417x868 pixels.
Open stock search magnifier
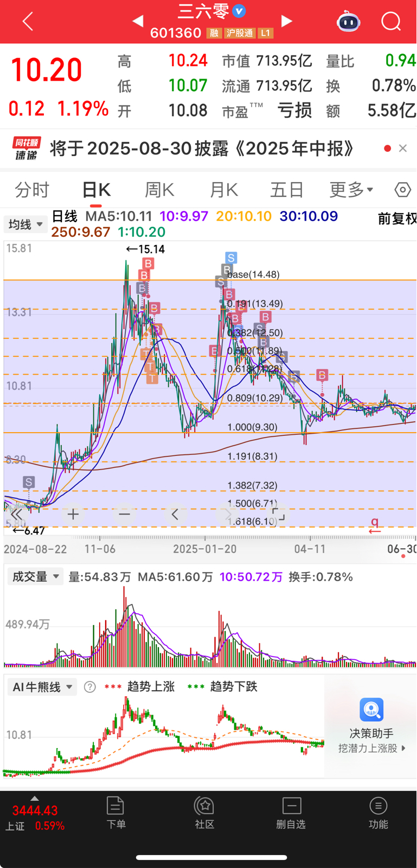(x=391, y=22)
